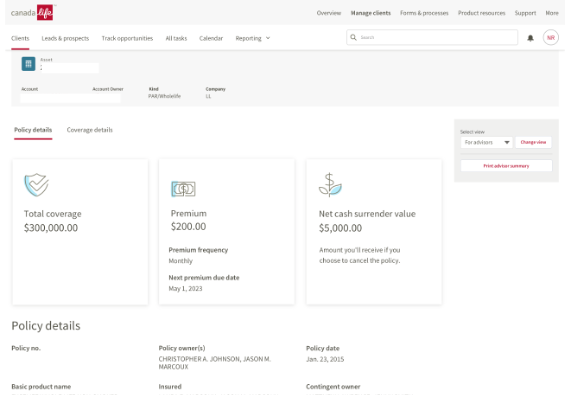Click the $300,000.00 total coverage amount
The width and height of the screenshot is (571, 395).
pos(51,228)
